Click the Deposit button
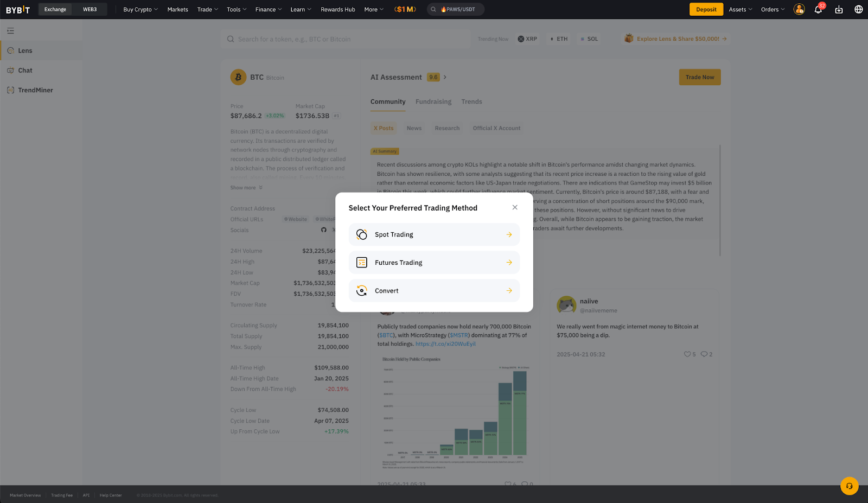868x503 pixels. pyautogui.click(x=706, y=9)
